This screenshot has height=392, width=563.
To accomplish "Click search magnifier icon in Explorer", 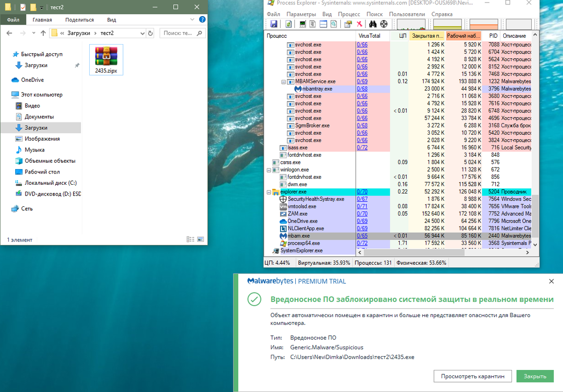I will (x=200, y=33).
